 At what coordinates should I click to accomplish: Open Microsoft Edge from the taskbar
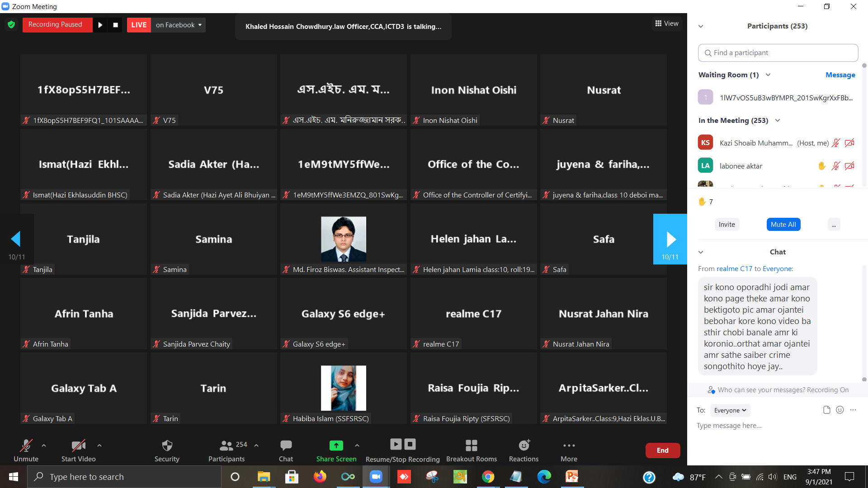tap(544, 477)
